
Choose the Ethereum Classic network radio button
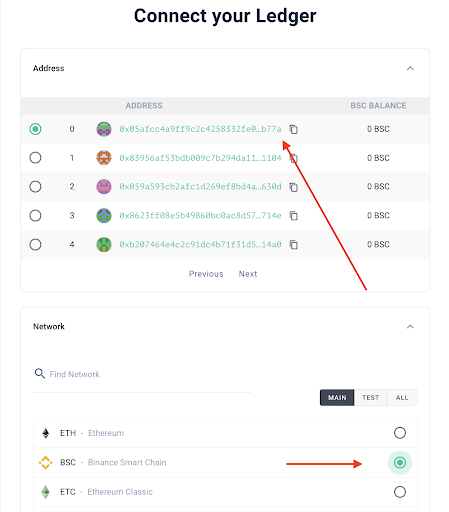pyautogui.click(x=400, y=492)
